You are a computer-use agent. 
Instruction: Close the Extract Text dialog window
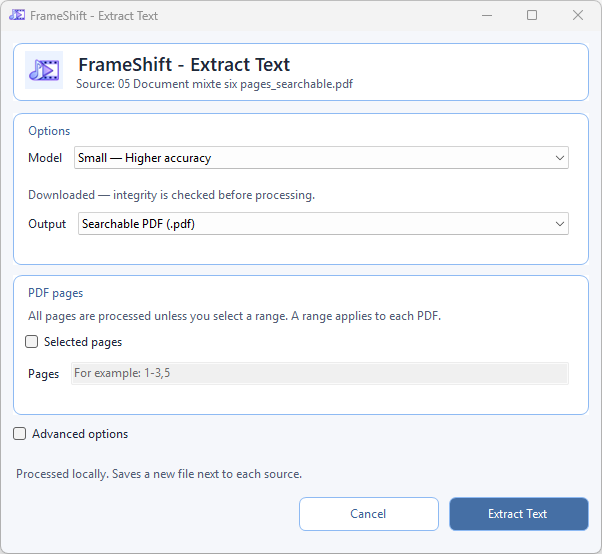pyautogui.click(x=577, y=15)
